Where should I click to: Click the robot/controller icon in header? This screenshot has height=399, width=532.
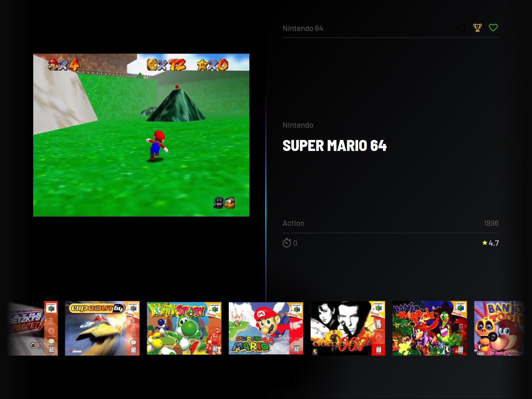[461, 28]
